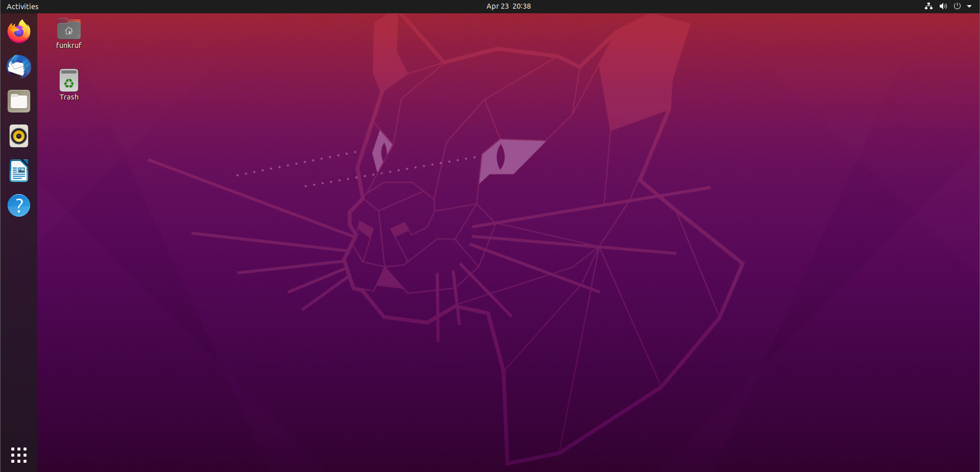Expand the system status menu
The image size is (980, 472).
pos(971,6)
